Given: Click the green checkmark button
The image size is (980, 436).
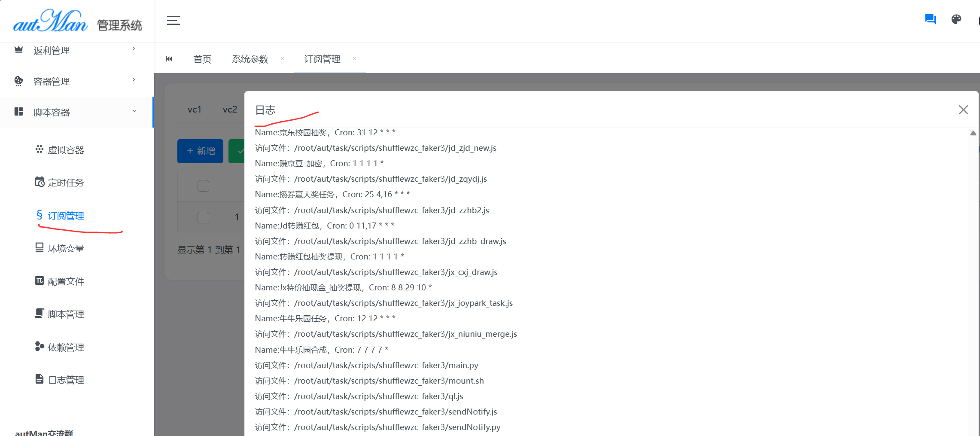Looking at the screenshot, I should tap(237, 151).
